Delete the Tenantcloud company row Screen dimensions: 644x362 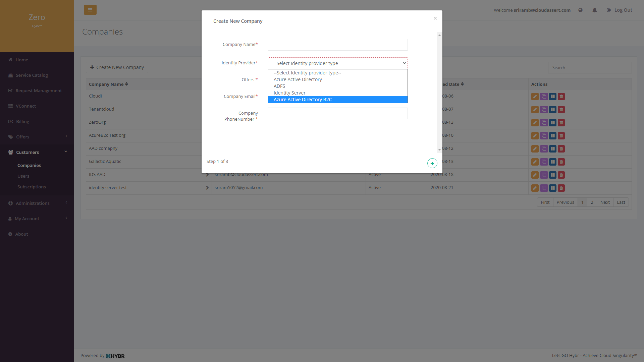[561, 110]
